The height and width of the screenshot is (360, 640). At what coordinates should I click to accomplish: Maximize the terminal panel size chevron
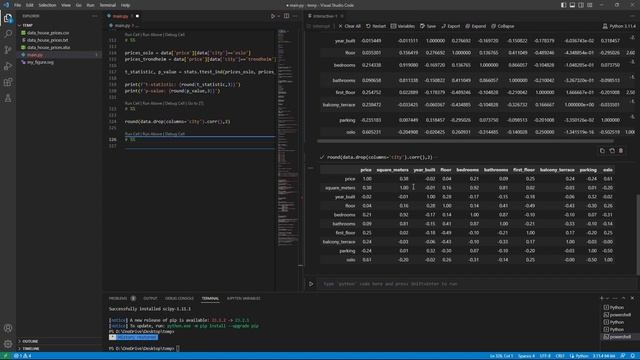[x=623, y=298]
